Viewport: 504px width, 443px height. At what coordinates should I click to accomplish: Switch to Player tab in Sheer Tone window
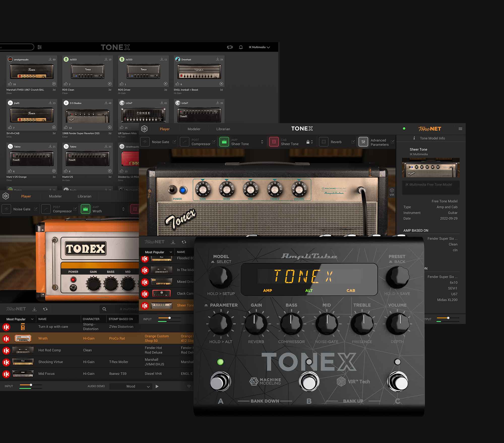pos(165,129)
